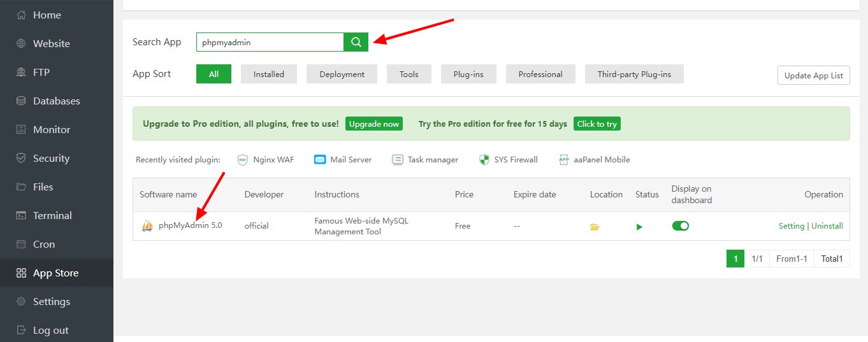
Task: Click the Home sidebar icon
Action: coord(21,15)
